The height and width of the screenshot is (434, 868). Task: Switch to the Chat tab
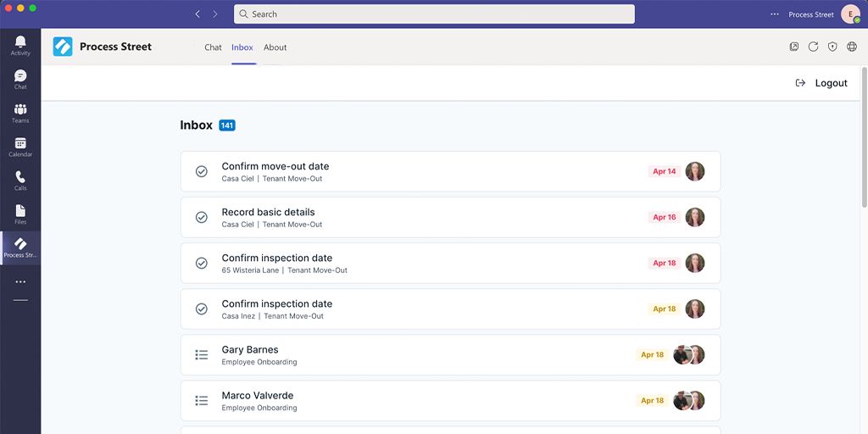pyautogui.click(x=213, y=47)
